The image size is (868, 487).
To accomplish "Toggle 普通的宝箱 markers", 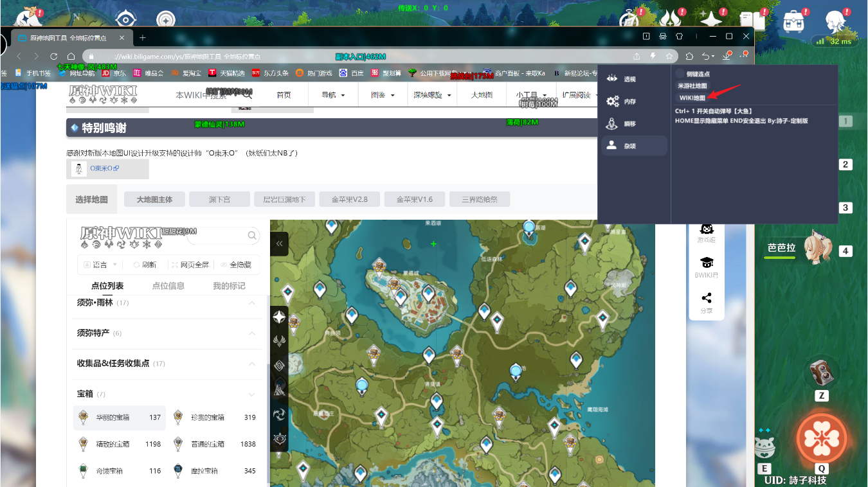I will 215,444.
